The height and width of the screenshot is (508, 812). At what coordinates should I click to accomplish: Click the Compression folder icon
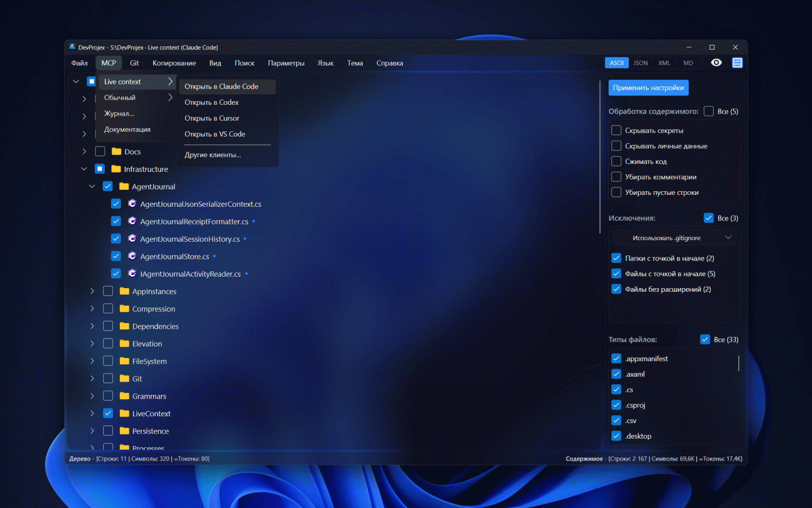(x=124, y=308)
